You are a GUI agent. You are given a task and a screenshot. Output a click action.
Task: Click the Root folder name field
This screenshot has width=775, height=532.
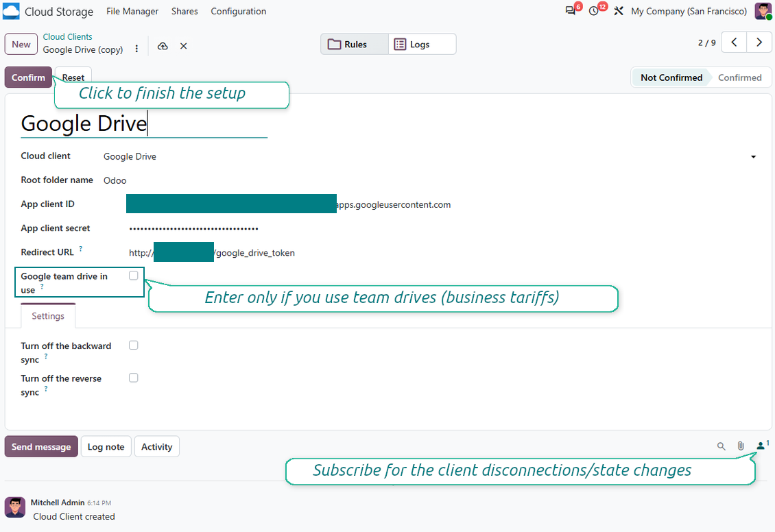[429, 180]
